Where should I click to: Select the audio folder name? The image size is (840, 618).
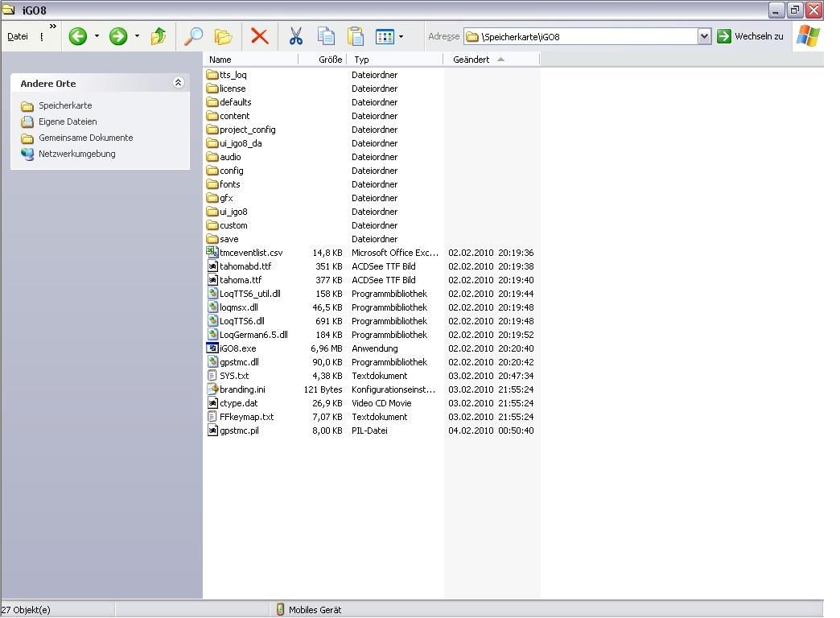coord(230,156)
